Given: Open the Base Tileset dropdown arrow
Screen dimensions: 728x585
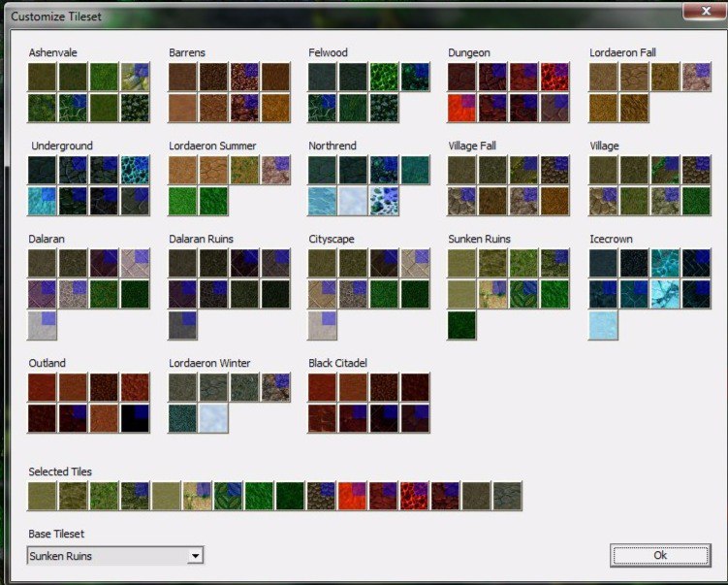Looking at the screenshot, I should coord(196,556).
